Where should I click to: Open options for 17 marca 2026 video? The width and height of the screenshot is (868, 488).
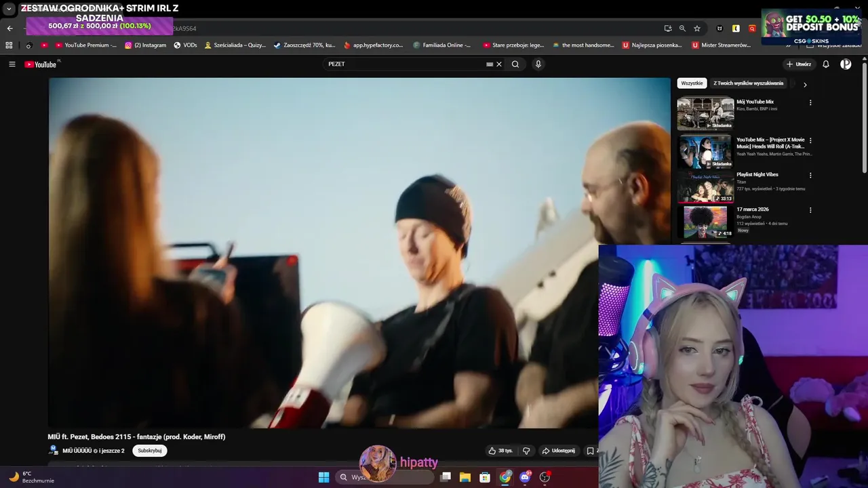point(810,210)
